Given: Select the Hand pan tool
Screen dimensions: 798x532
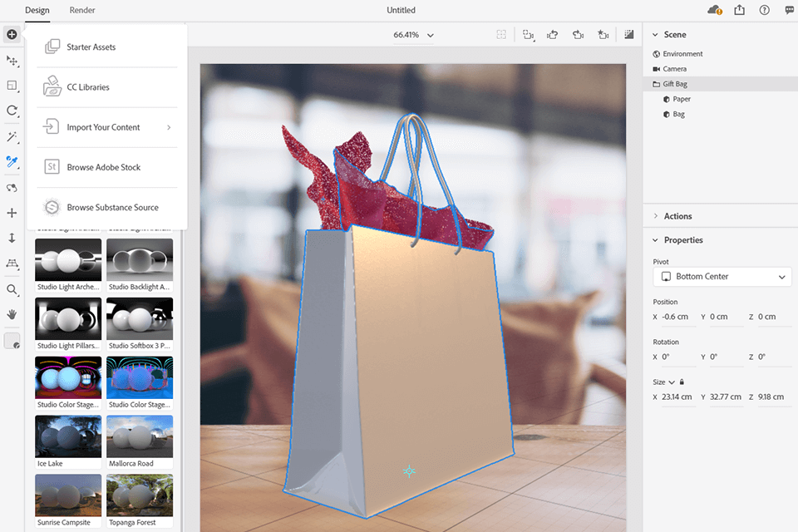Looking at the screenshot, I should coord(12,315).
